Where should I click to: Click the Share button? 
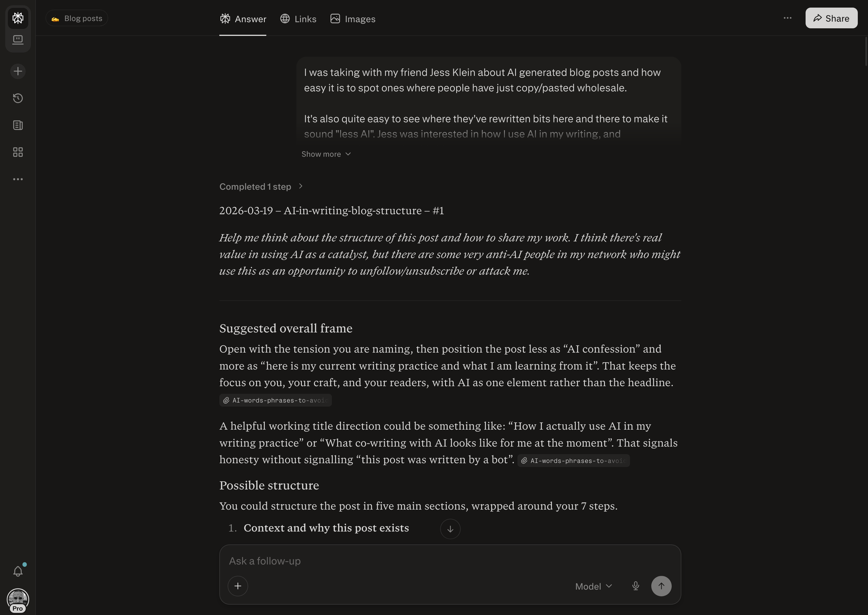point(831,18)
